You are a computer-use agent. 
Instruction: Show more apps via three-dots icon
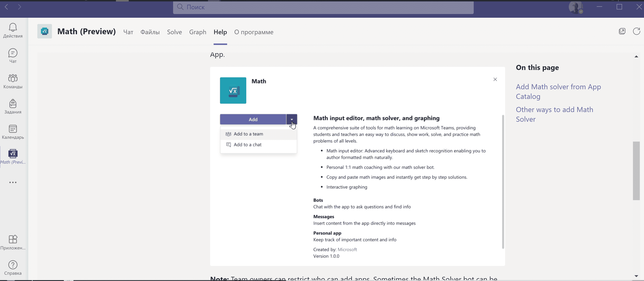pyautogui.click(x=13, y=182)
